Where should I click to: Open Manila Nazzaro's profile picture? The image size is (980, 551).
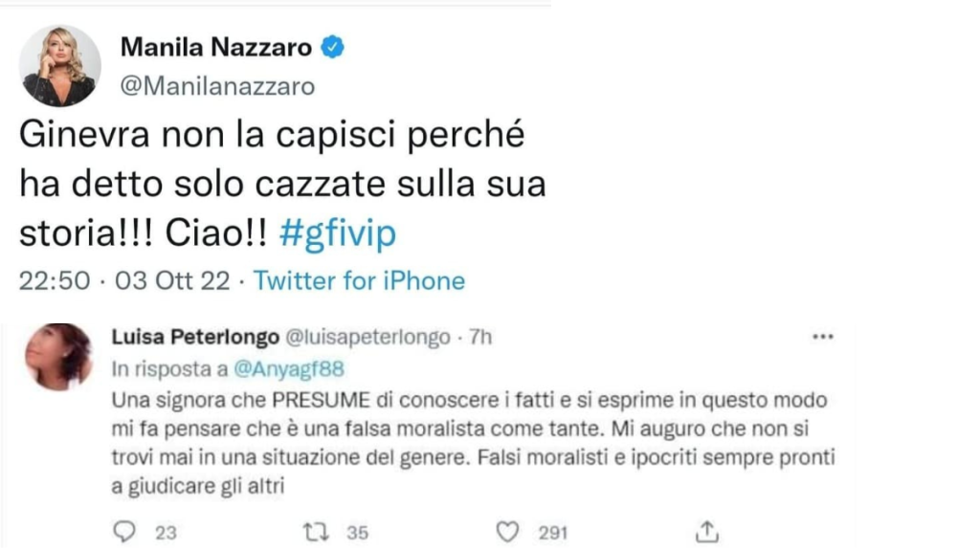pos(59,66)
